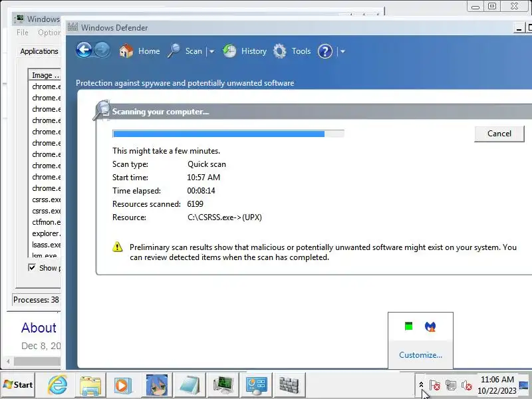Viewport: 532px width, 399px height.
Task: Click the green tray icon in the popup
Action: (409, 327)
